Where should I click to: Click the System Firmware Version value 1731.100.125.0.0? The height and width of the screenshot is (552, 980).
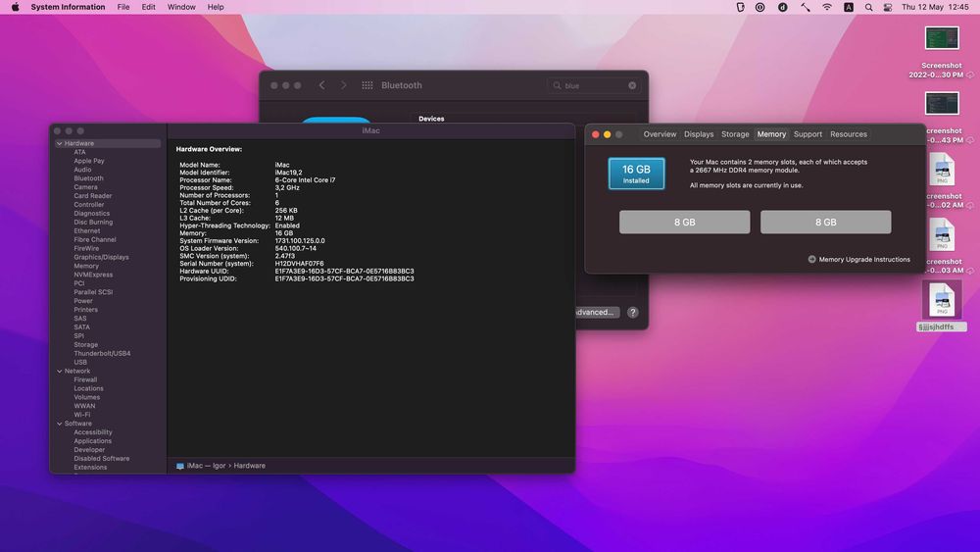click(x=300, y=240)
